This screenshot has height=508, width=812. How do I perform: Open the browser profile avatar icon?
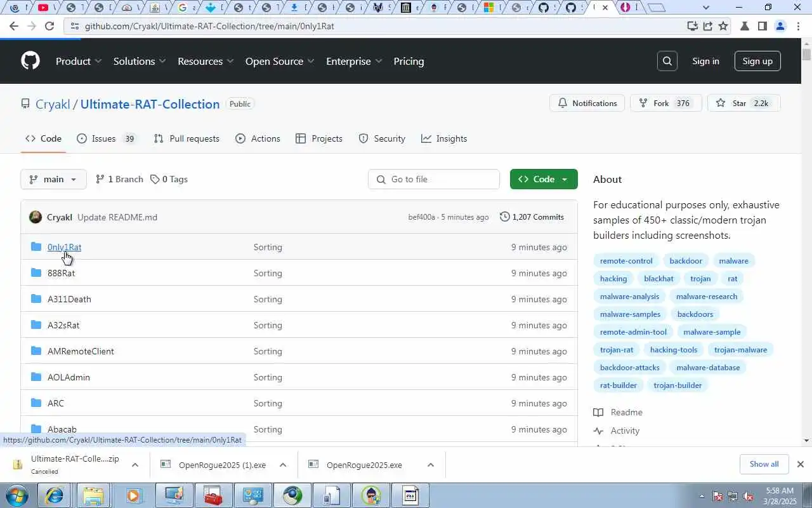[780, 26]
